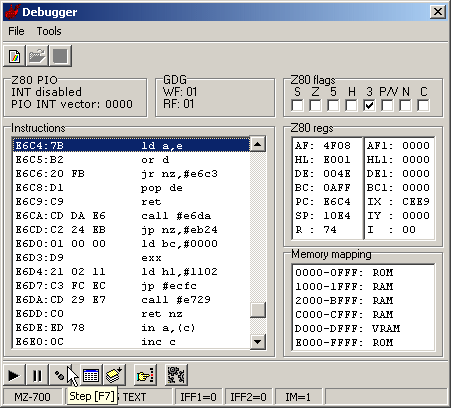451x408 pixels.
Task: Click the PIO INT vector: 0000 text
Action: coord(72,104)
